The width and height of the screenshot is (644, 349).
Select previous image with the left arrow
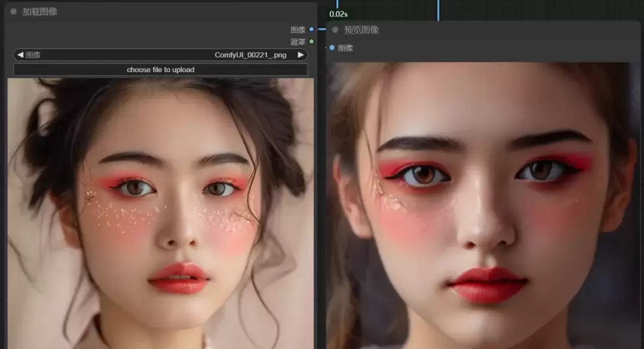[x=20, y=54]
